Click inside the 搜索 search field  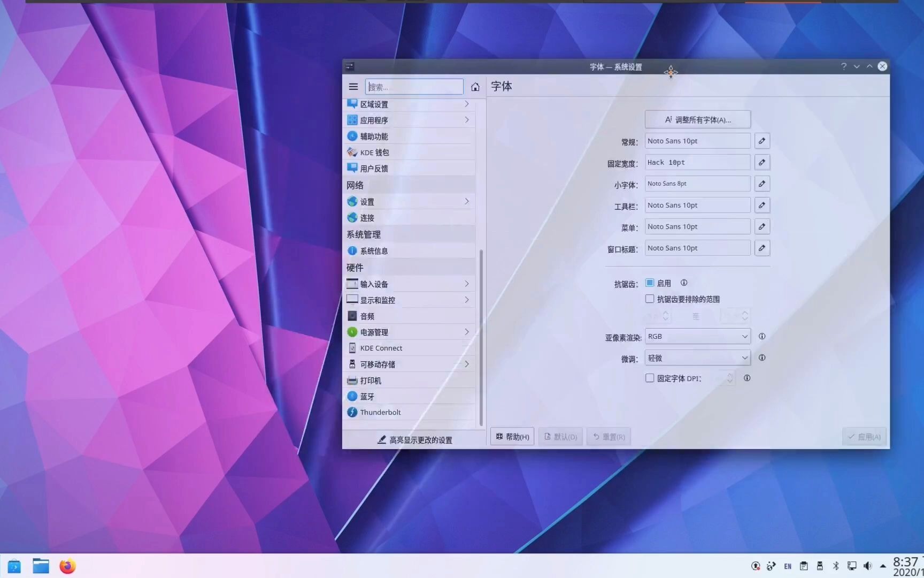click(x=414, y=86)
